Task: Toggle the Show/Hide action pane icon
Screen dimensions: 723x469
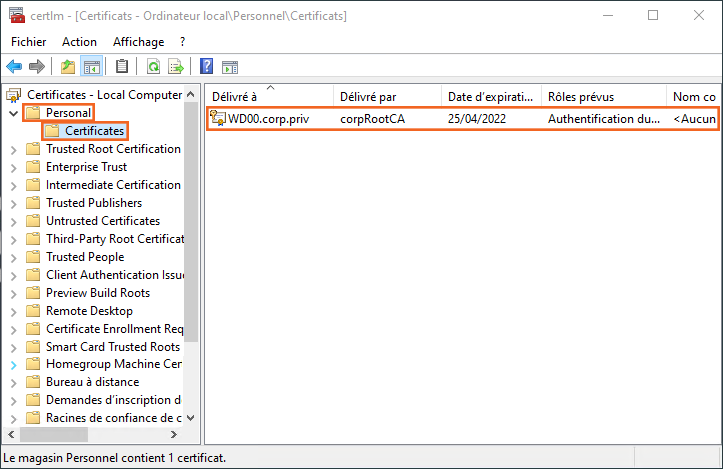Action: (229, 67)
